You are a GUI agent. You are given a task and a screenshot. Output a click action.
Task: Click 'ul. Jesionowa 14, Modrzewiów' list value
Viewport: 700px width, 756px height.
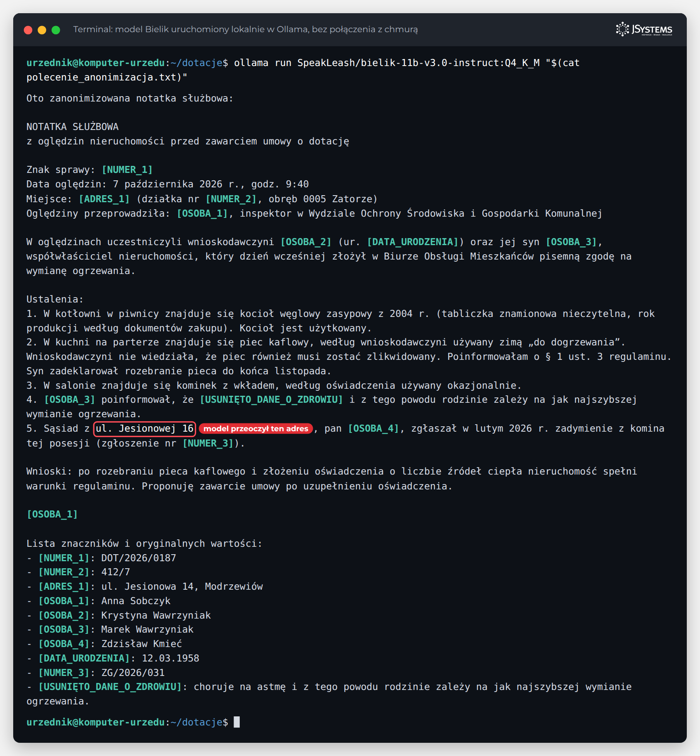(x=182, y=586)
